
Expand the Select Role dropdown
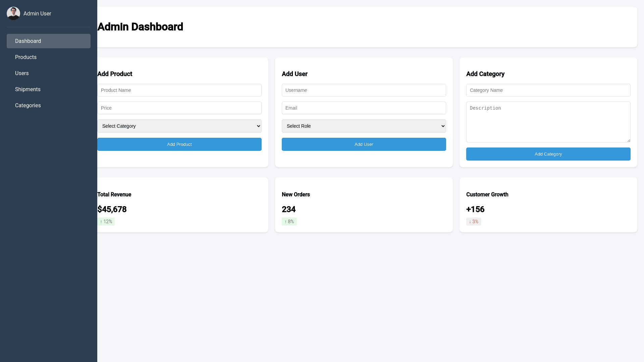pos(364,126)
